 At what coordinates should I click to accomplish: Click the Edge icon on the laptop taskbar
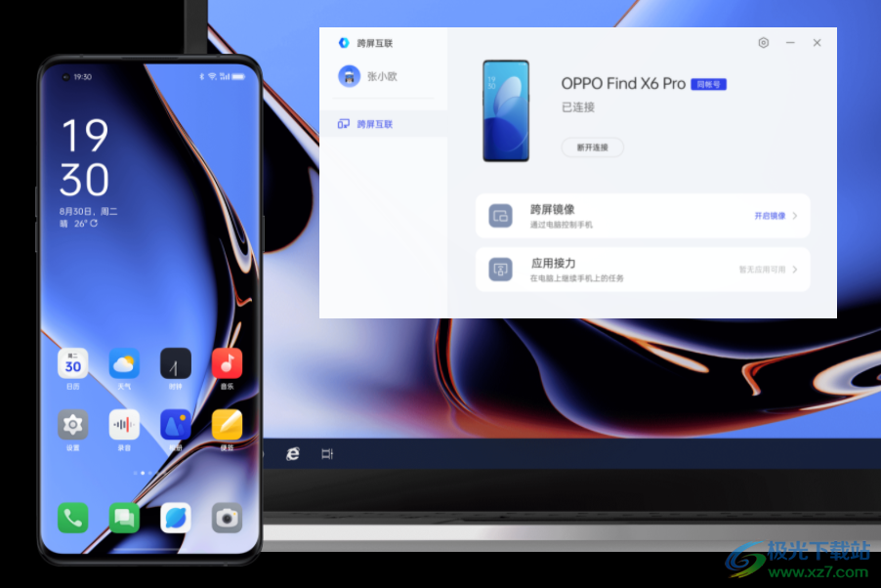pyautogui.click(x=293, y=454)
